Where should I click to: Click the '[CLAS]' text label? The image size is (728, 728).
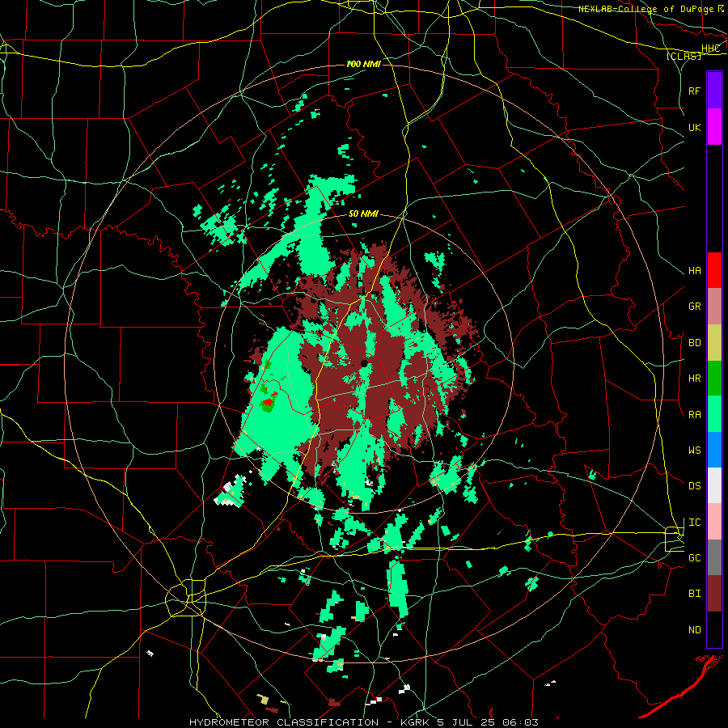(684, 56)
